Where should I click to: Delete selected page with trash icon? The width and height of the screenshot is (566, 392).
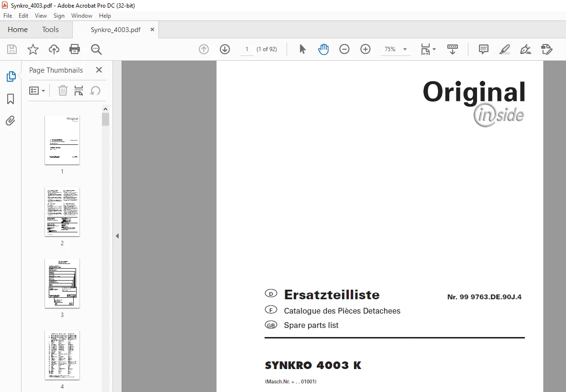click(63, 90)
